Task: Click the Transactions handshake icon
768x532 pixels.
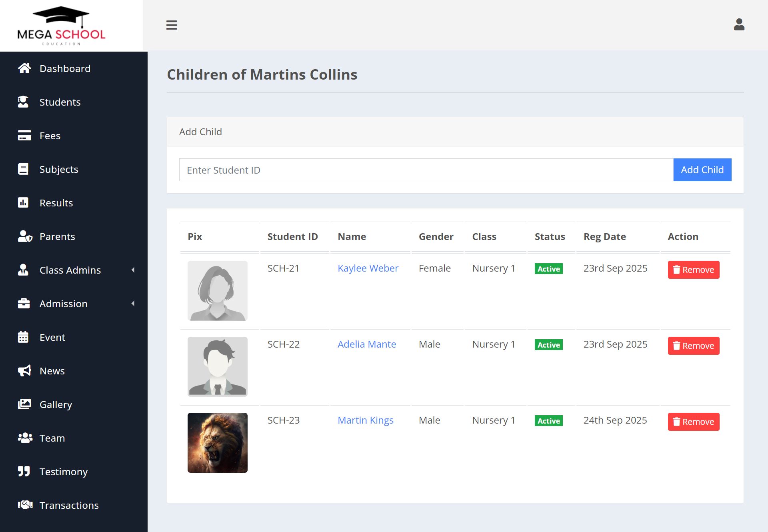Action: pyautogui.click(x=25, y=505)
